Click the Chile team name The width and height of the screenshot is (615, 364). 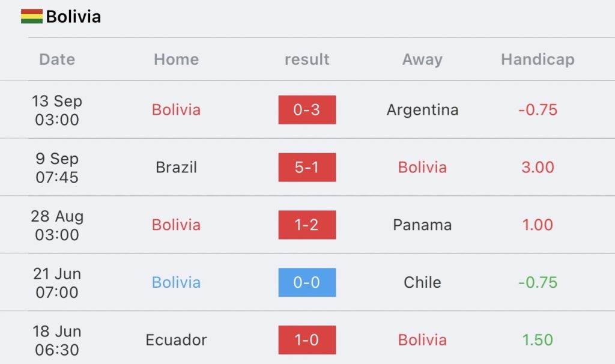[x=422, y=282]
